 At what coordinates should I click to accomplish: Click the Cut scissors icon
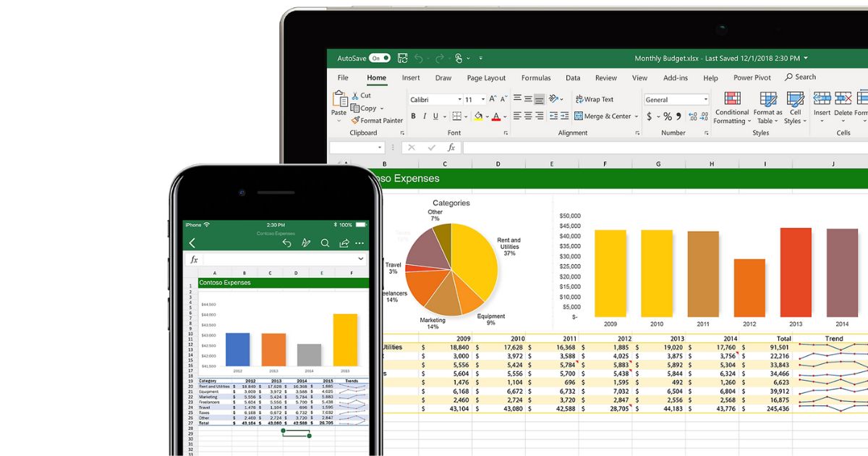pyautogui.click(x=355, y=96)
